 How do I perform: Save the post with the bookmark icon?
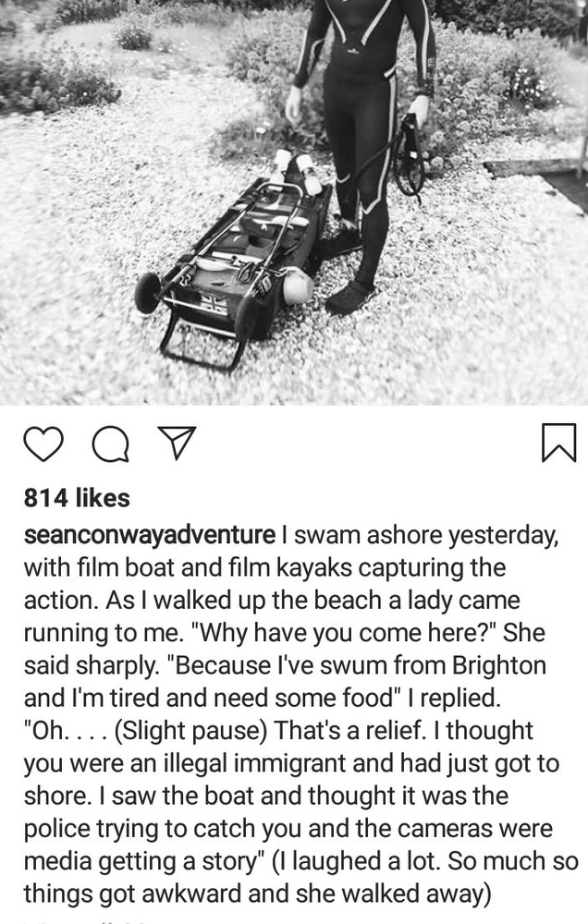(x=558, y=442)
